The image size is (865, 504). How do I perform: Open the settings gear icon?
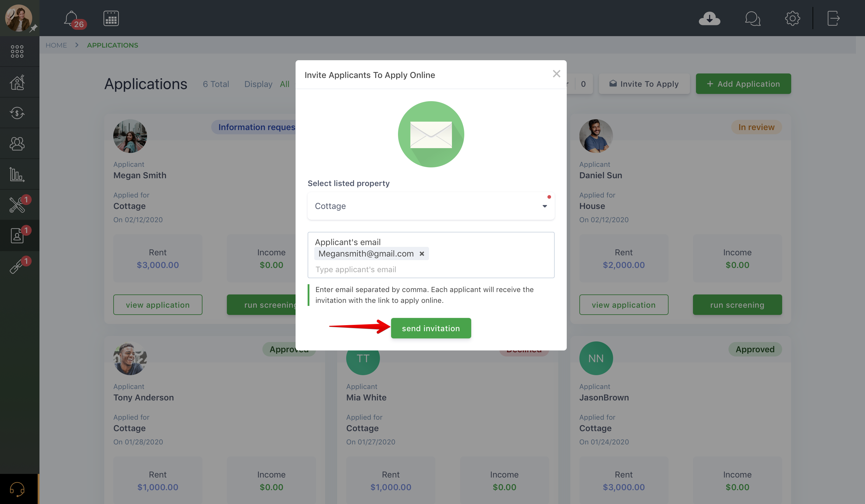point(792,18)
